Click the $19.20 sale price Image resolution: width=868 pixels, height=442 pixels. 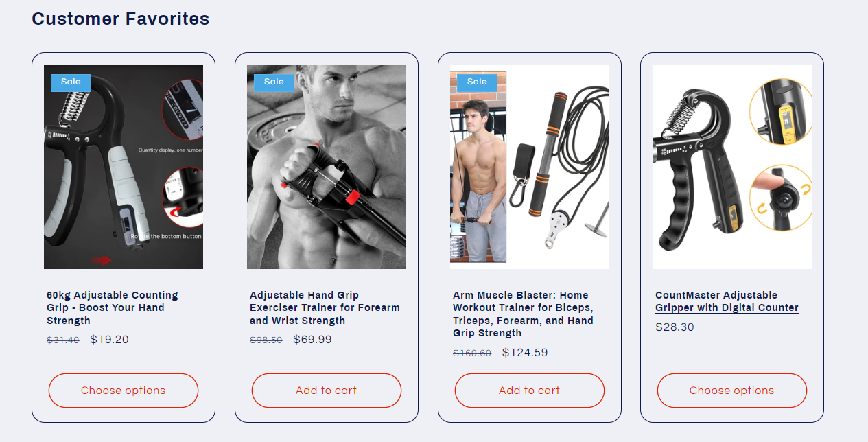[109, 339]
